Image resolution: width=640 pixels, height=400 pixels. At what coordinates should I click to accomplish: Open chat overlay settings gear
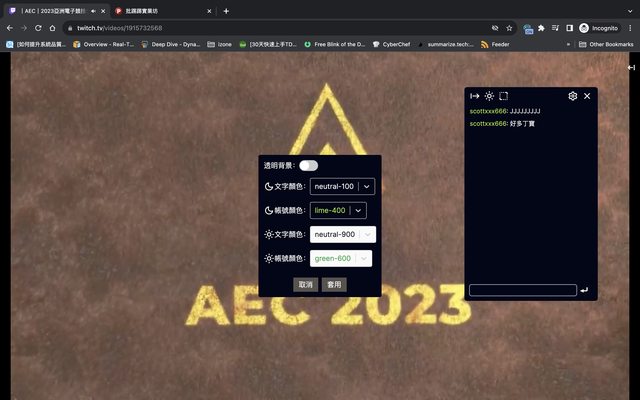click(x=573, y=96)
